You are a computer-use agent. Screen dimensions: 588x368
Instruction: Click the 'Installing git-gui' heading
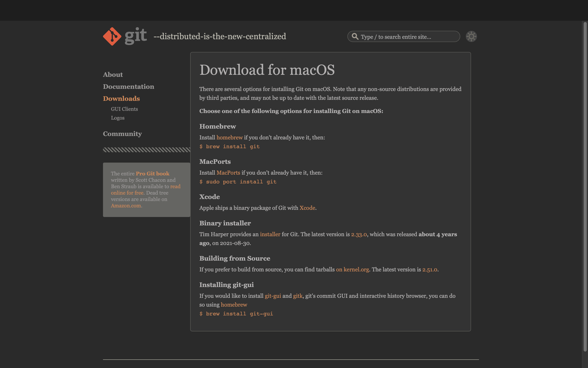[x=226, y=285]
